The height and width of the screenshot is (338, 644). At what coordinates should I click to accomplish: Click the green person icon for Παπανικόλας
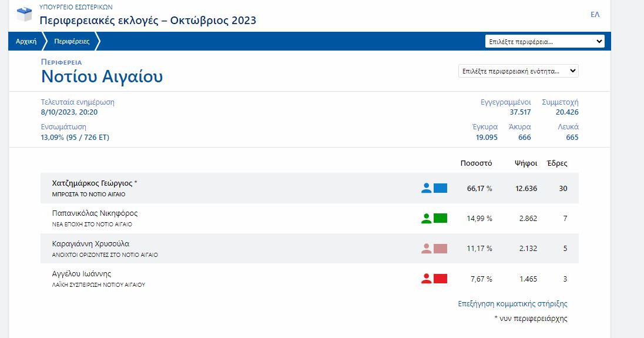click(427, 219)
